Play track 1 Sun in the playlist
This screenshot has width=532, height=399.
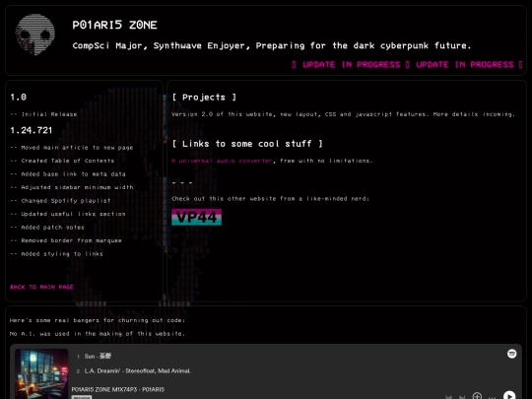(x=99, y=357)
